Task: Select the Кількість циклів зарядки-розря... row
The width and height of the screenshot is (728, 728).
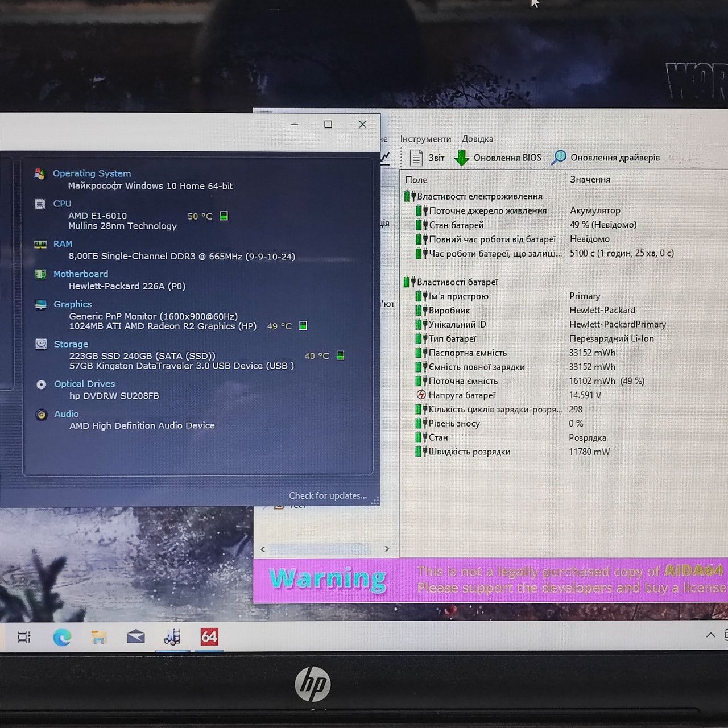Action: 495,409
